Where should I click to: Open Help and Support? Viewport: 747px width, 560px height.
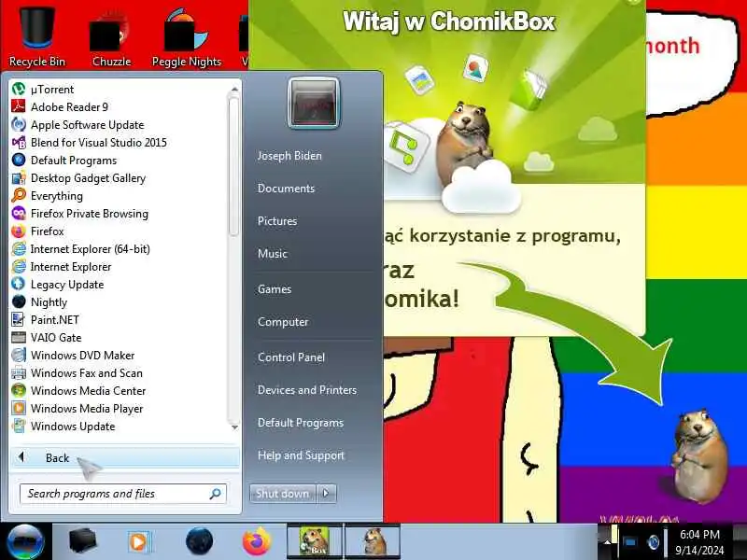[x=301, y=455]
